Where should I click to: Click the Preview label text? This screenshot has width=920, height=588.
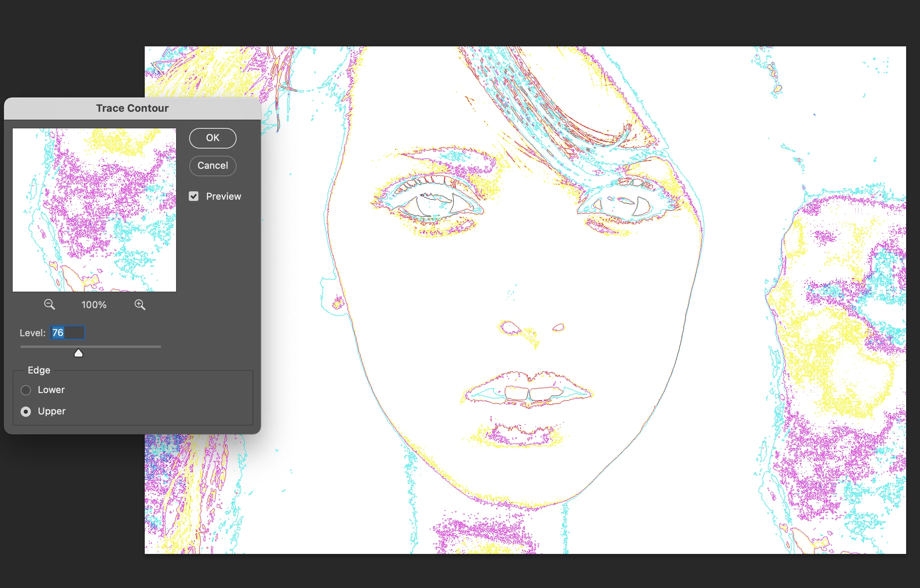tap(223, 197)
